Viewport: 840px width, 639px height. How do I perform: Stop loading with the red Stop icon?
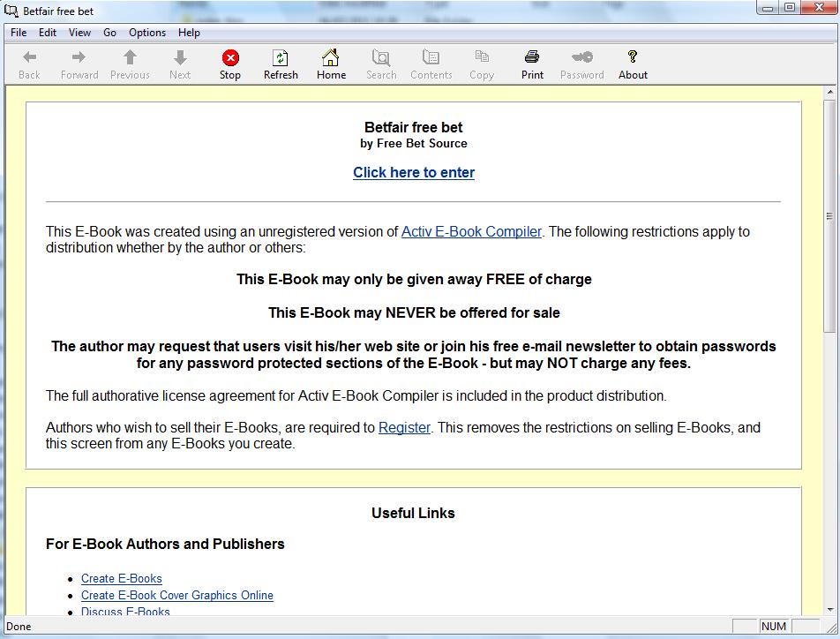click(230, 57)
